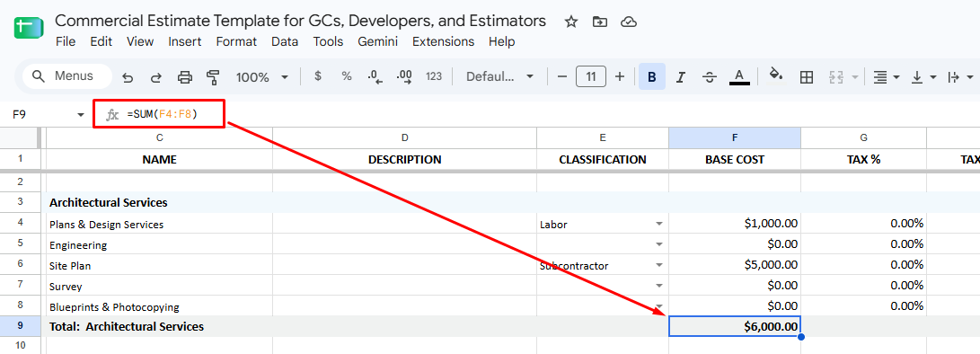Open the File menu
980x354 pixels.
coord(65,42)
